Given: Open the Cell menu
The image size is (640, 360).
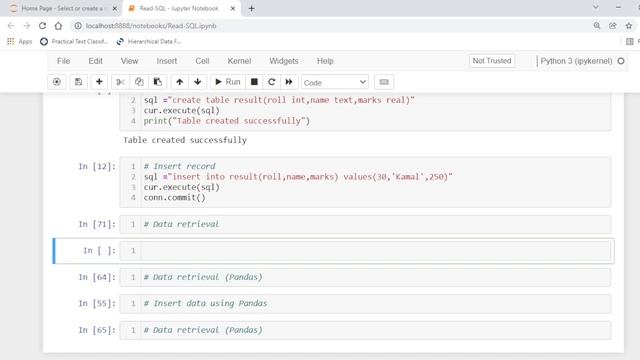Looking at the screenshot, I should (x=202, y=61).
